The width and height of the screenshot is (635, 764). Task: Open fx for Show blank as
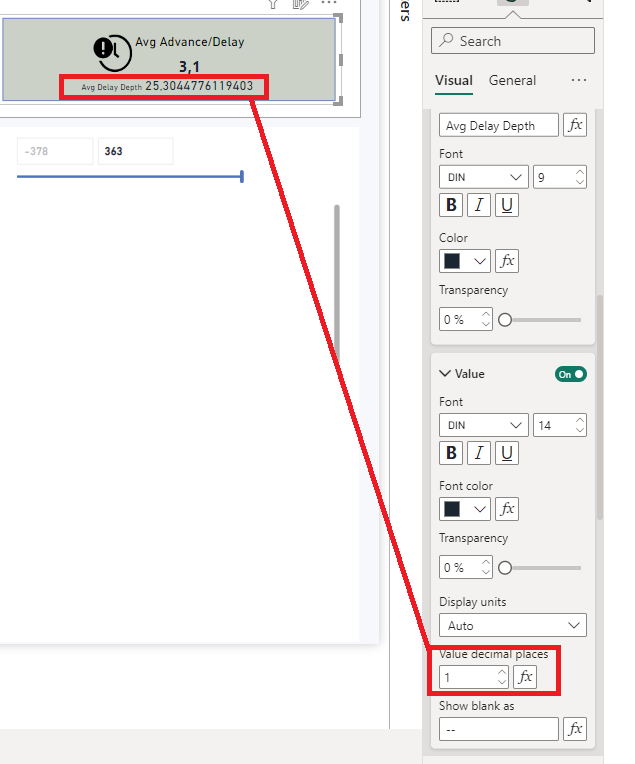(575, 729)
